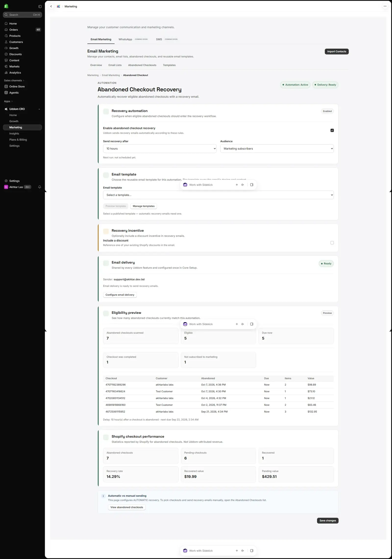Open Insights in Uddom menu
The image size is (392, 559).
coord(14,134)
